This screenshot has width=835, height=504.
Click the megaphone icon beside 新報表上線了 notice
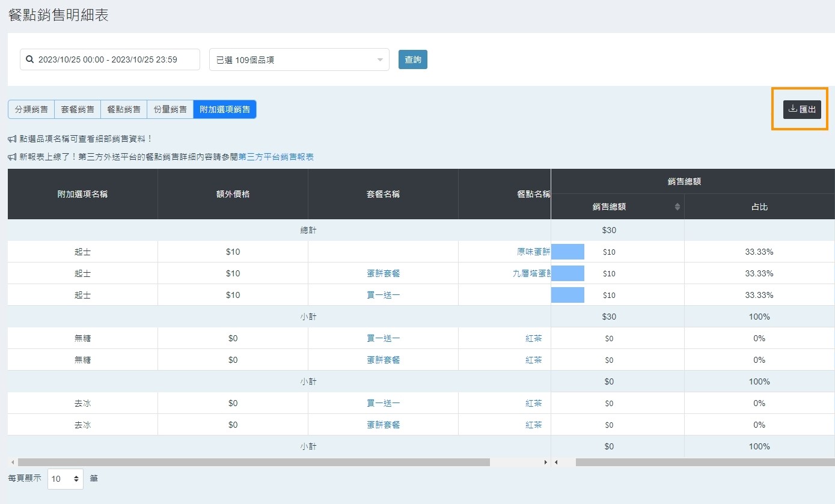coord(12,157)
